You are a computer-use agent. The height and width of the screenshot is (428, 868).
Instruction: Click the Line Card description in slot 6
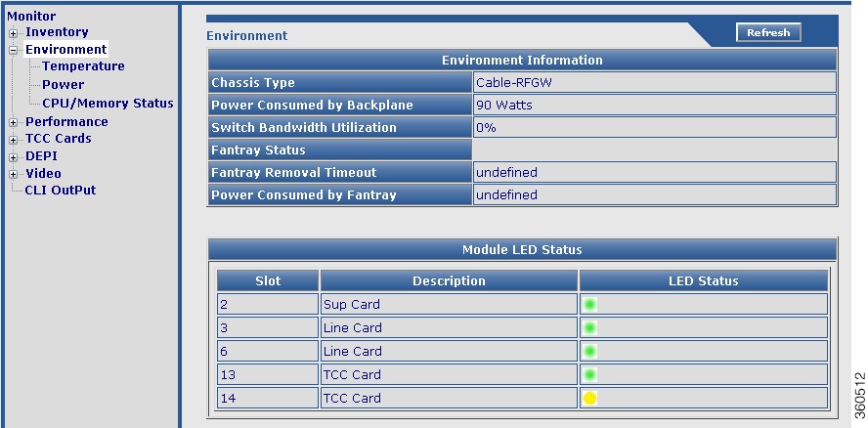point(449,351)
